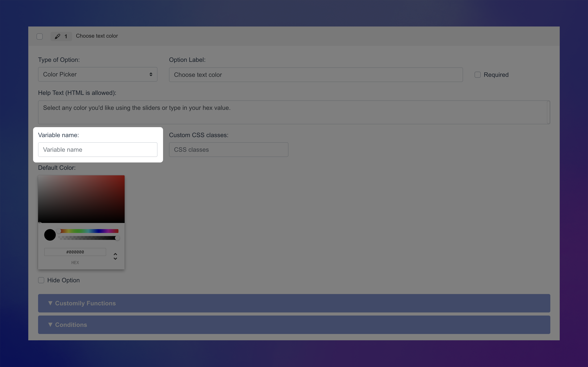Click inside the Help Text textarea

(x=292, y=112)
